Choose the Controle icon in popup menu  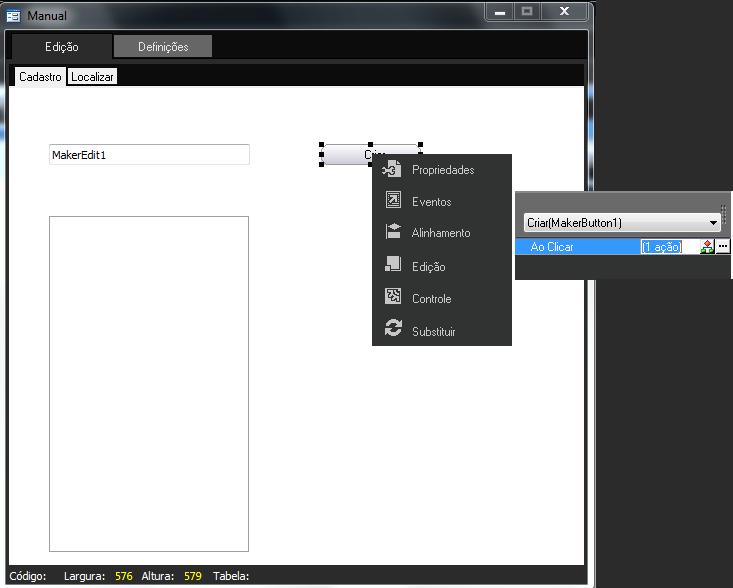pos(393,298)
